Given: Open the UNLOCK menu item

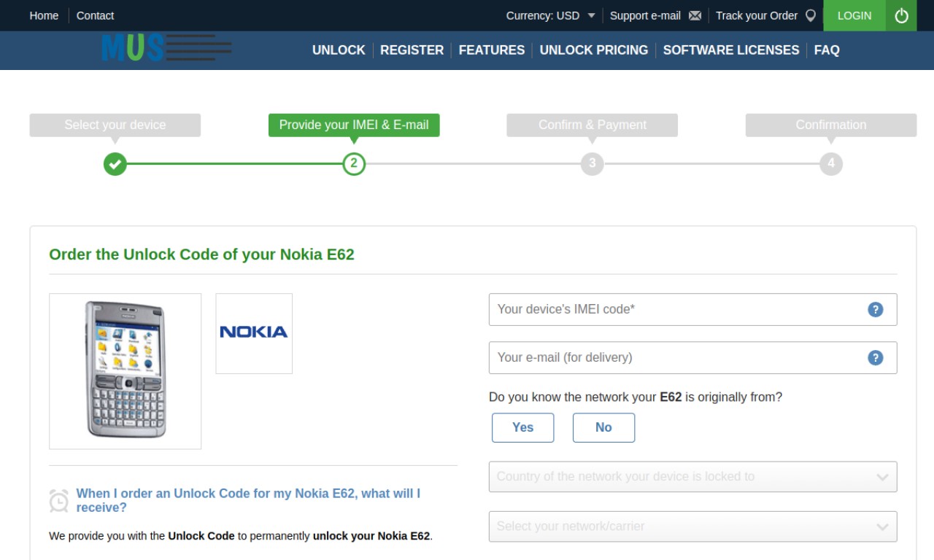Looking at the screenshot, I should point(339,50).
